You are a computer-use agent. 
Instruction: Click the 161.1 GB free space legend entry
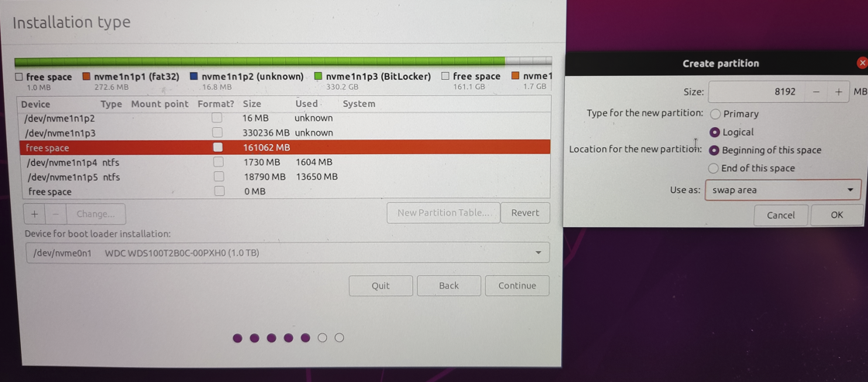pyautogui.click(x=471, y=81)
